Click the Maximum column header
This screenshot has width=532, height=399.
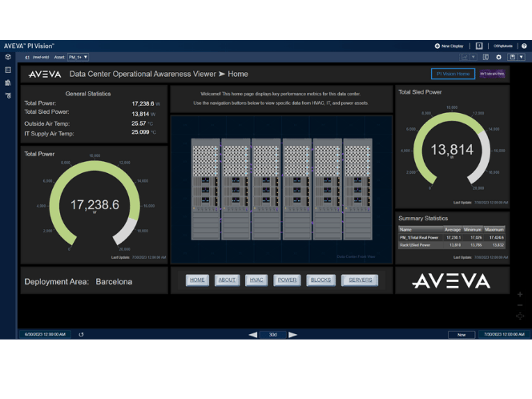click(494, 230)
